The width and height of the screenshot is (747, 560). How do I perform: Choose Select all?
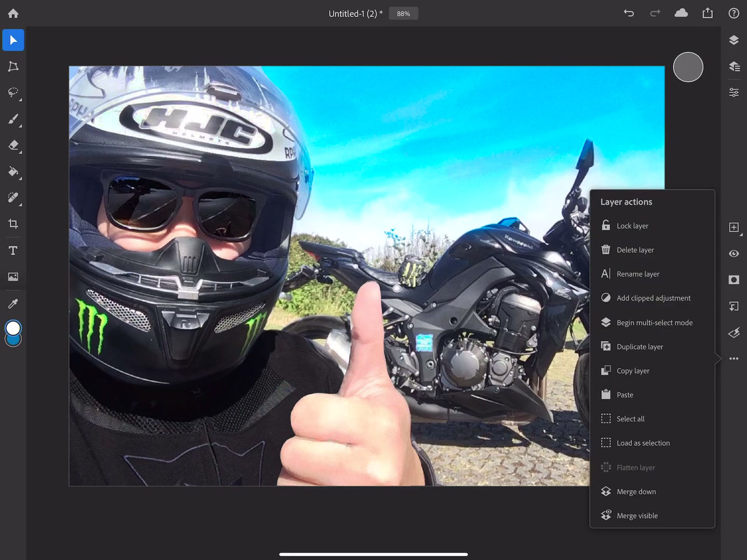(x=653, y=419)
